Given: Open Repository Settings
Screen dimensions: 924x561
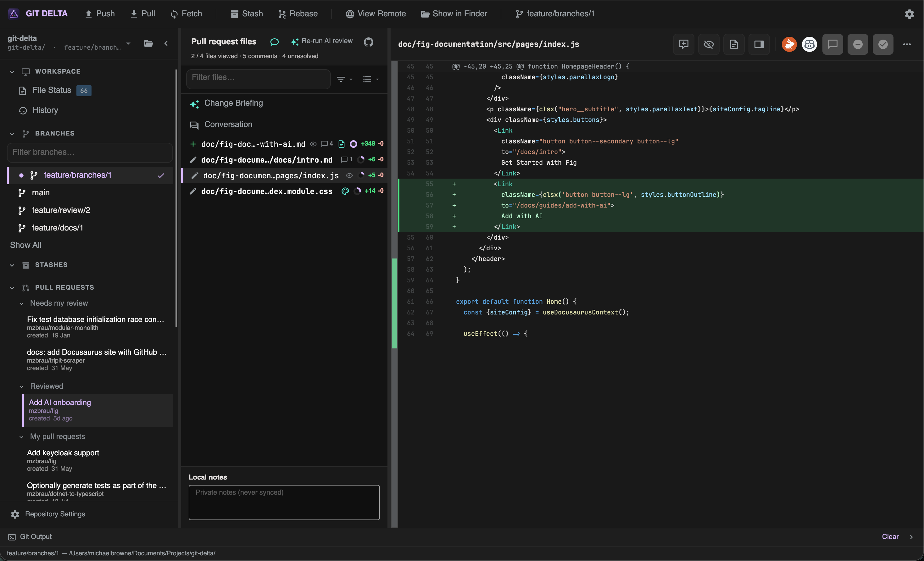Looking at the screenshot, I should pyautogui.click(x=48, y=514).
